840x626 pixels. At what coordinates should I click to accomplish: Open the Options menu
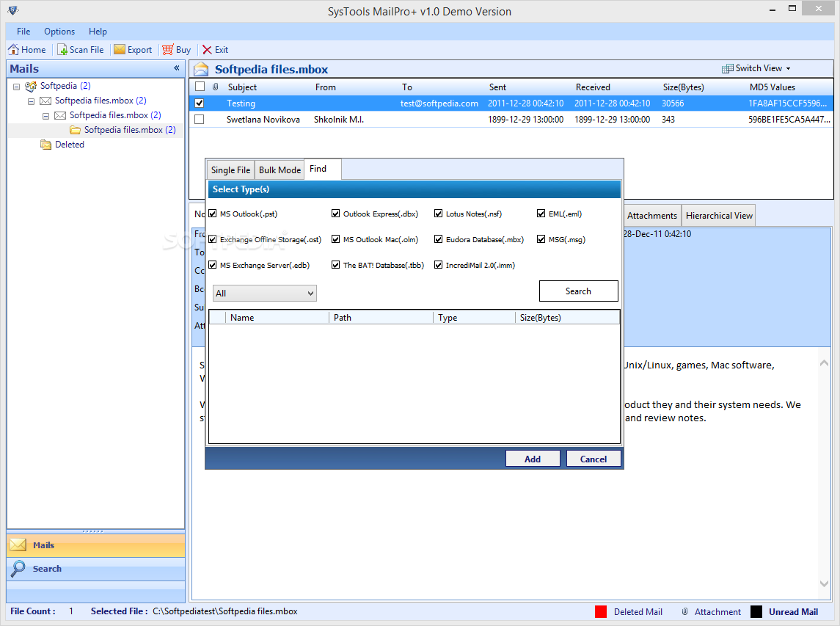pos(59,32)
